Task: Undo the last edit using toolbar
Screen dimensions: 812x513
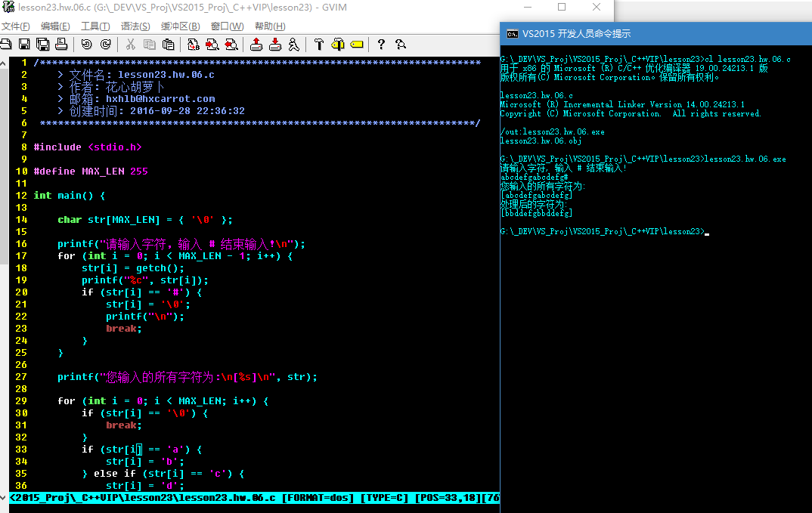Action: click(86, 45)
